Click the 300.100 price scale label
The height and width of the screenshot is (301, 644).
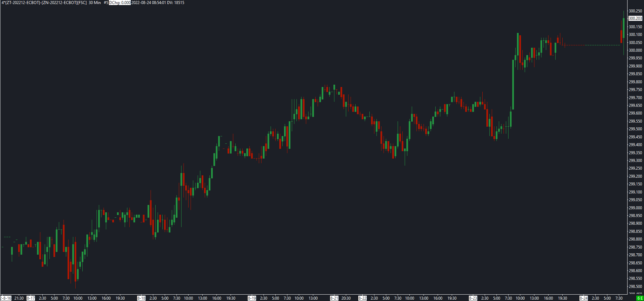(635, 35)
